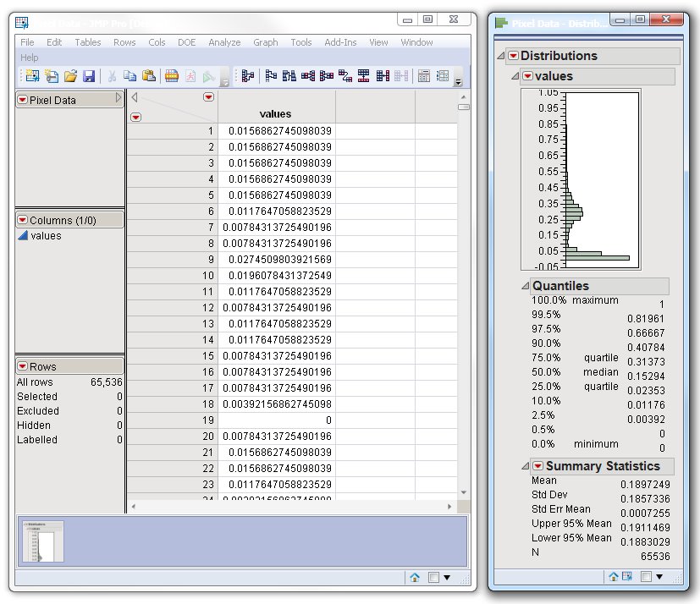Toggle the checkbox in data table status bar
The image size is (700, 604).
[433, 577]
